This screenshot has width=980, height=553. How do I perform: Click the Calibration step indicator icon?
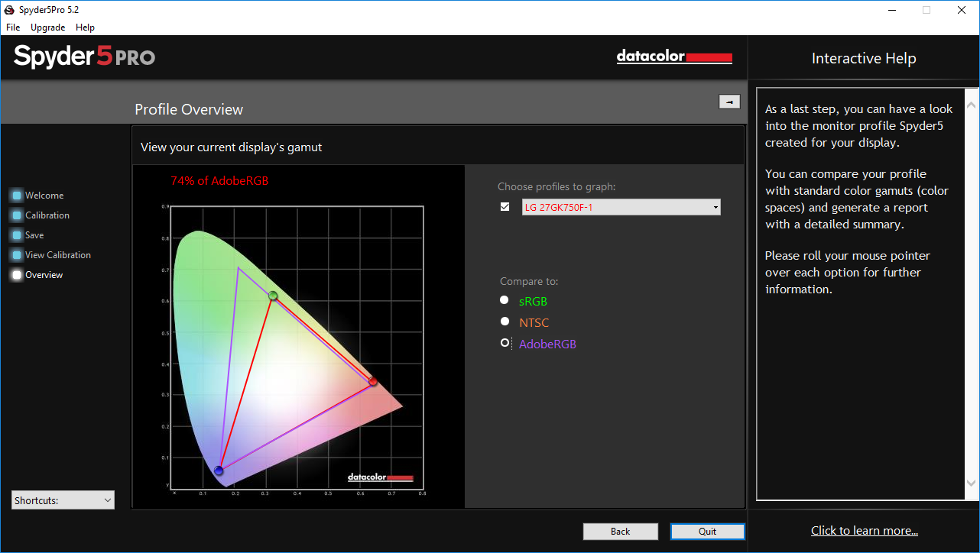17,215
